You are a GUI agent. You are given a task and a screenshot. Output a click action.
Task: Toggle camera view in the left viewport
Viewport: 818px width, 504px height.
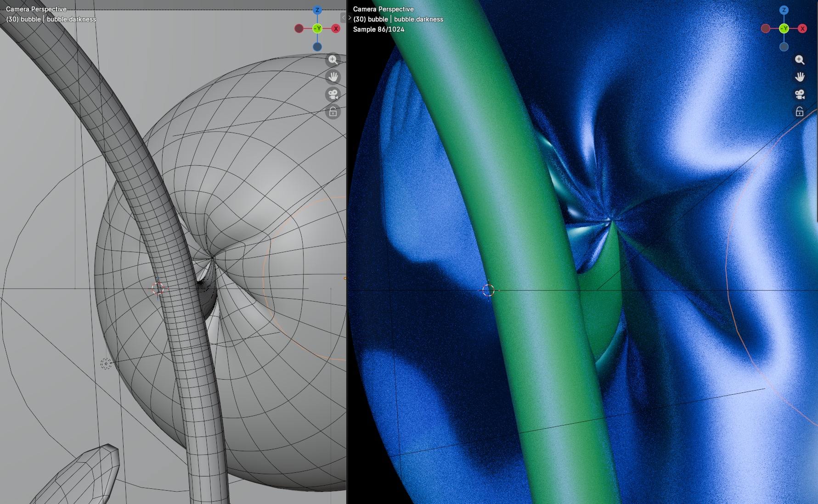coord(333,94)
